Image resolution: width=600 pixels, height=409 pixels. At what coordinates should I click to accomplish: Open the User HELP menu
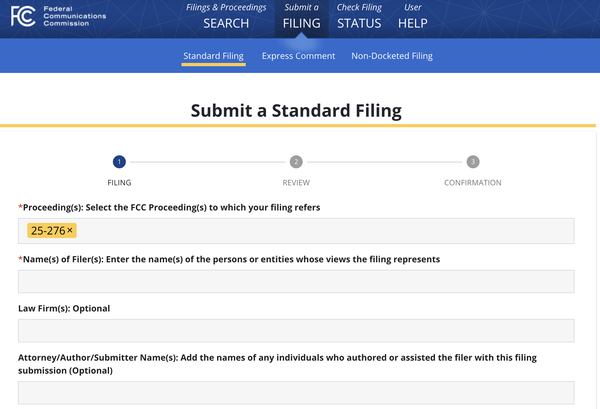(x=412, y=17)
